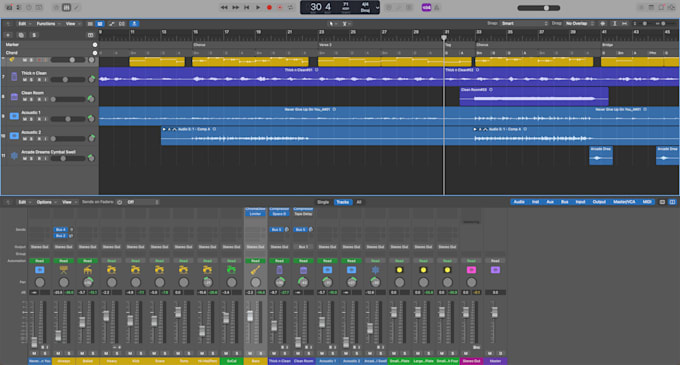Click the purple Master channel strip icon
The image size is (680, 365).
[495, 270]
